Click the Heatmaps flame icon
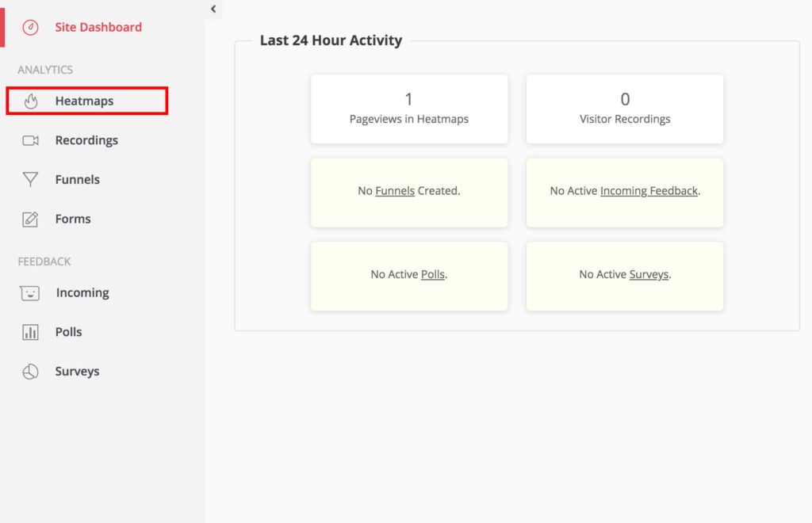Screen dimensions: 812x523 (30, 101)
